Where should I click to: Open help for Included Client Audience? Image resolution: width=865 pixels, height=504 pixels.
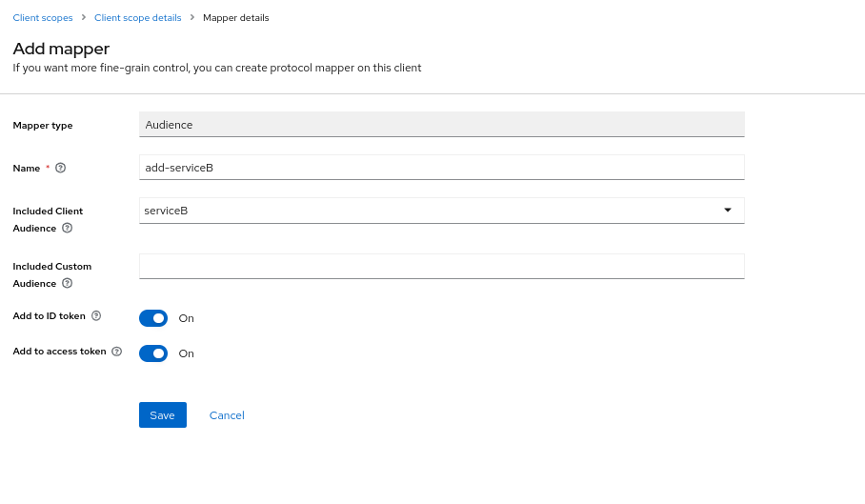coord(68,228)
